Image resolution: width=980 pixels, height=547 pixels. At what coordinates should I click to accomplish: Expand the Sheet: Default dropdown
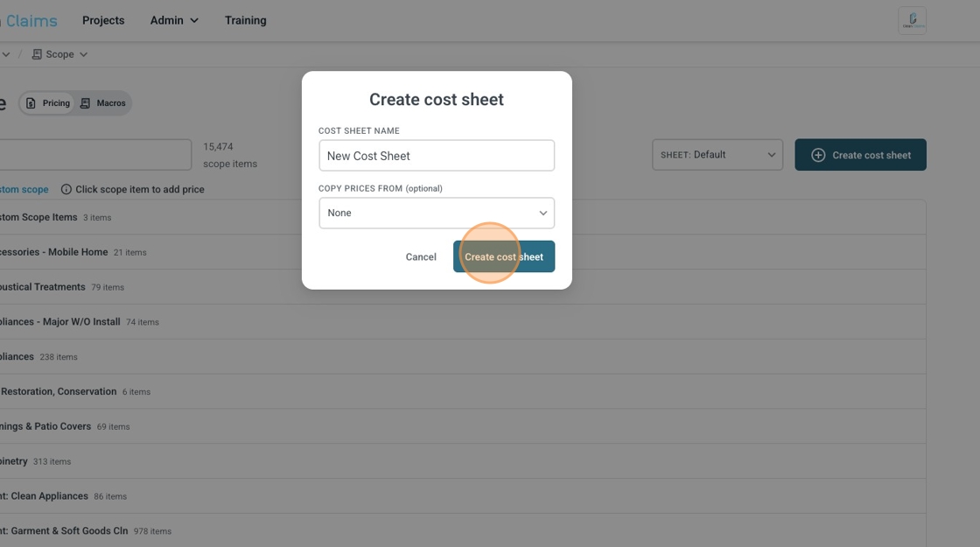click(717, 155)
